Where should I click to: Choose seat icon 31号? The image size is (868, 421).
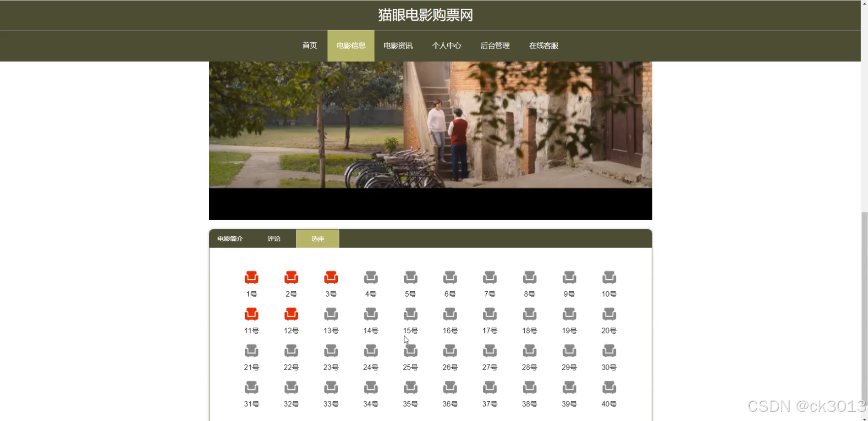[251, 388]
